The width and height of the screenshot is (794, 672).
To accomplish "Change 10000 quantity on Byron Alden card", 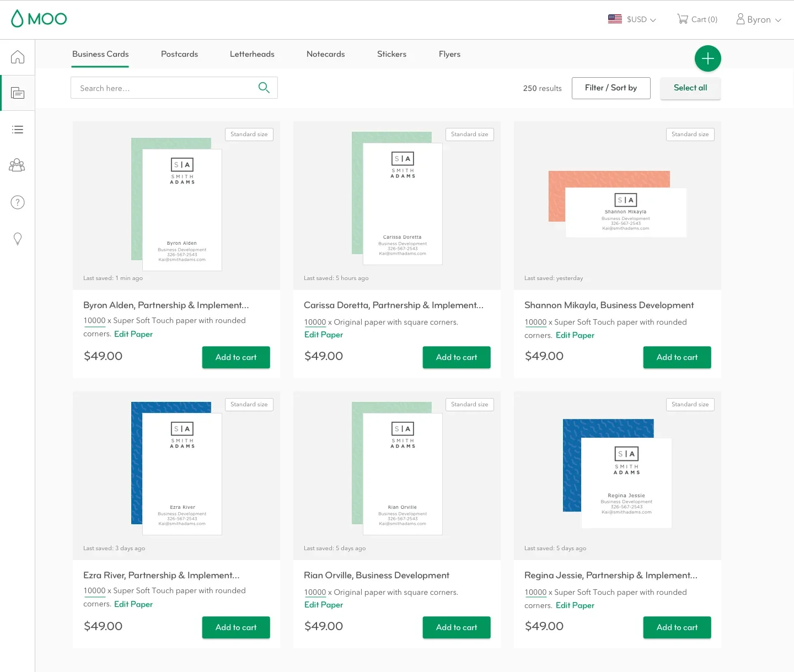I will (94, 321).
